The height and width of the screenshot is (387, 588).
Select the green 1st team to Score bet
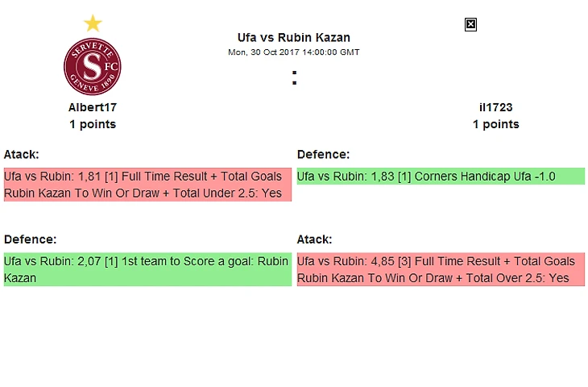[147, 269]
